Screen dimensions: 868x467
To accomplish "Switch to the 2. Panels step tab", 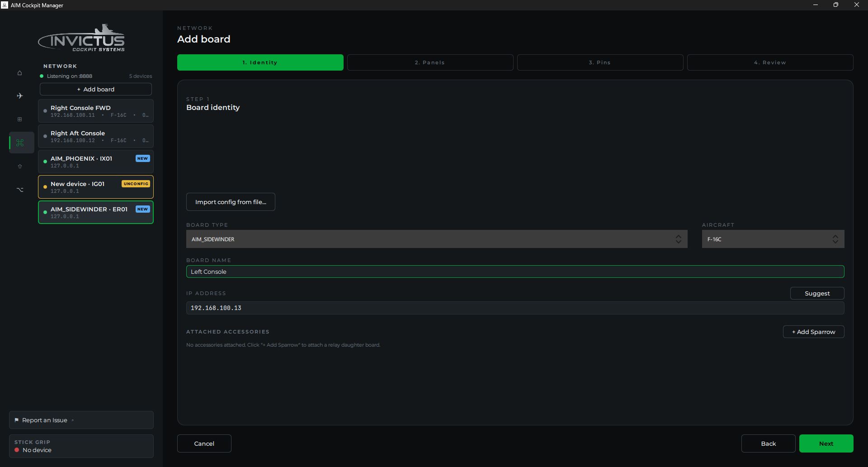I will pyautogui.click(x=430, y=62).
